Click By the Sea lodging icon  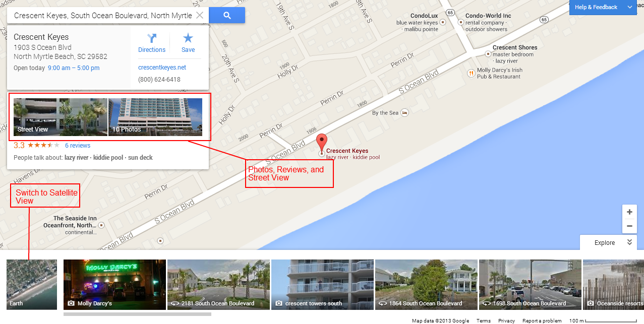point(404,113)
